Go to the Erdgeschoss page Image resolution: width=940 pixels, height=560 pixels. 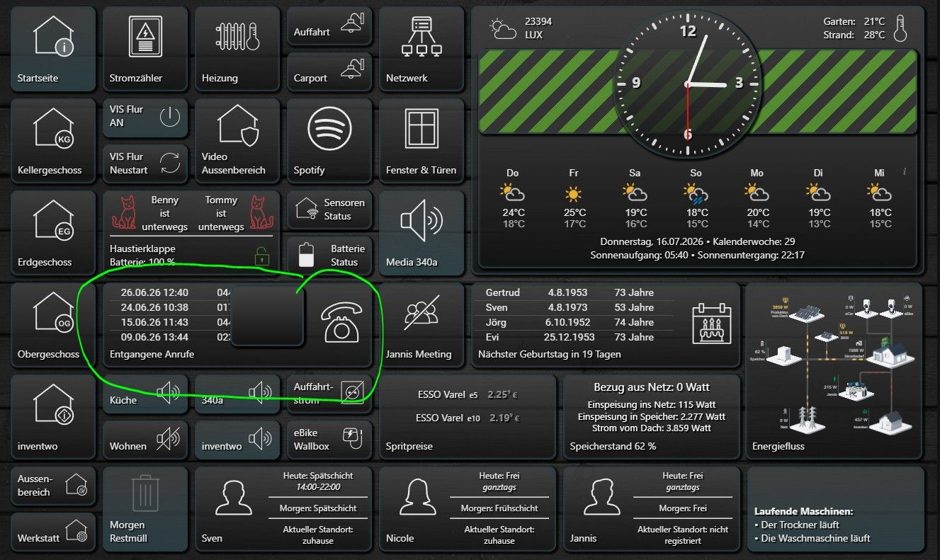coord(53,233)
